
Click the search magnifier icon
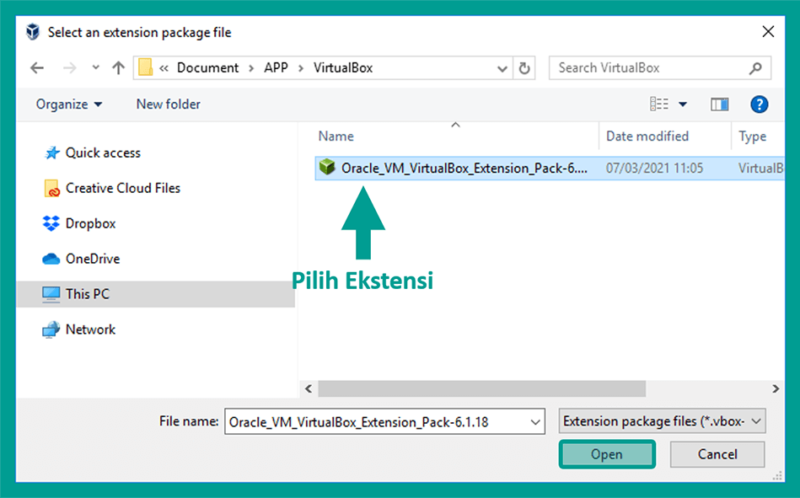coord(756,68)
